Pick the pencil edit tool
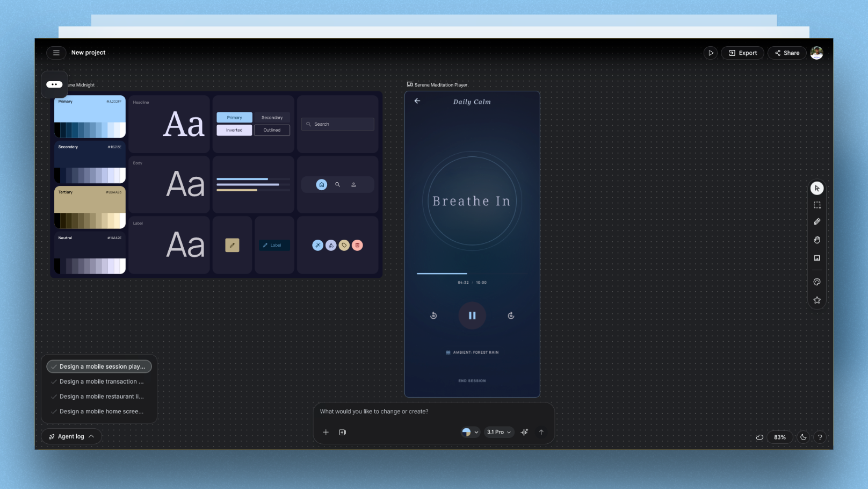 pyautogui.click(x=816, y=221)
